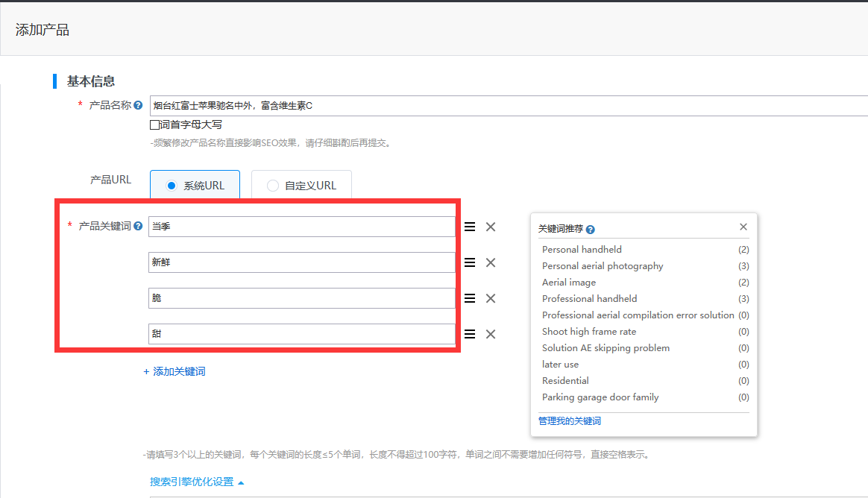Click the help icon beside 产品关键词
This screenshot has height=498, width=868.
click(x=138, y=226)
